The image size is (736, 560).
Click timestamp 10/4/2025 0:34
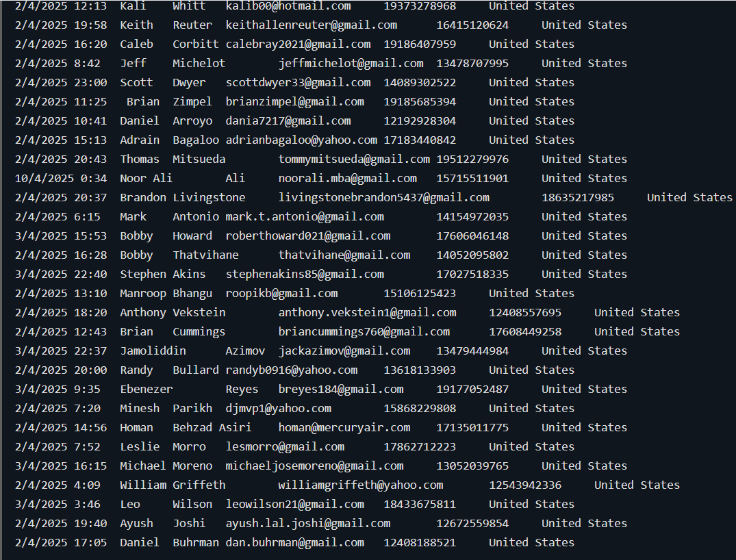(61, 179)
